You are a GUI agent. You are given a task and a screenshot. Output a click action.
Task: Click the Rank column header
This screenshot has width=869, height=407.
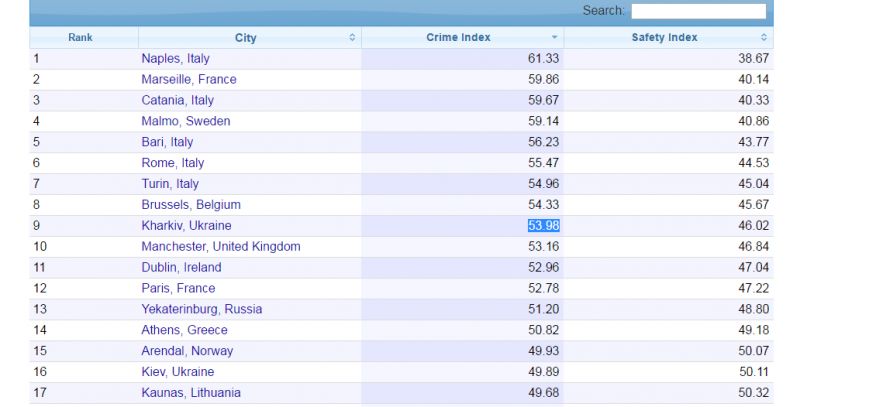pyautogui.click(x=84, y=38)
